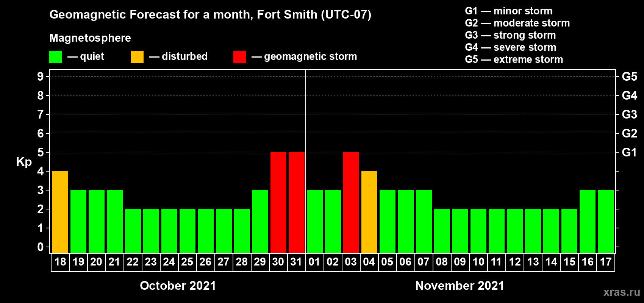The width and height of the screenshot is (644, 303).
Task: Click the orange disturbed legend swatch
Action: (x=137, y=57)
